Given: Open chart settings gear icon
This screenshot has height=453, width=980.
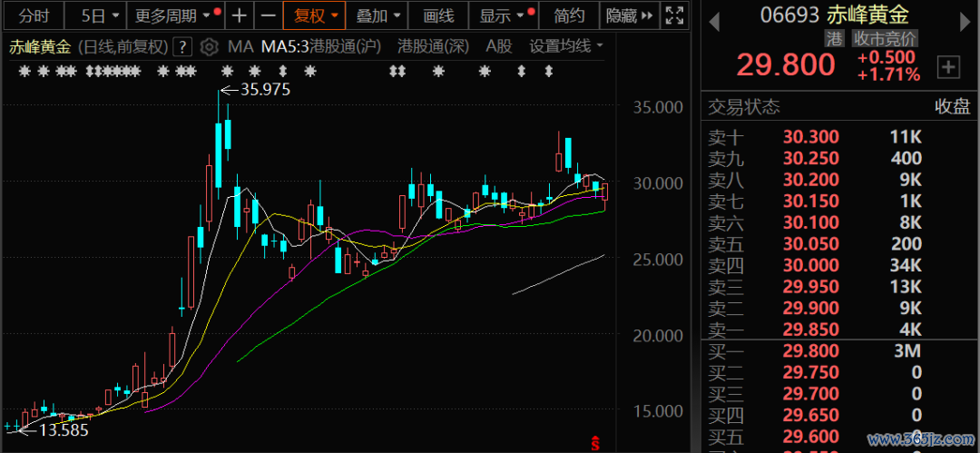Looking at the screenshot, I should pos(209,46).
